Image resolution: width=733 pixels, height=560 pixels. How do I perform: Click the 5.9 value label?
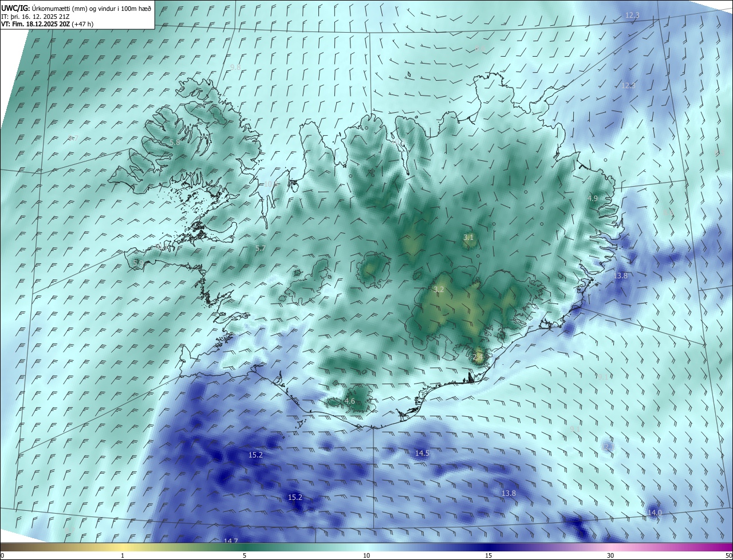[138, 263]
